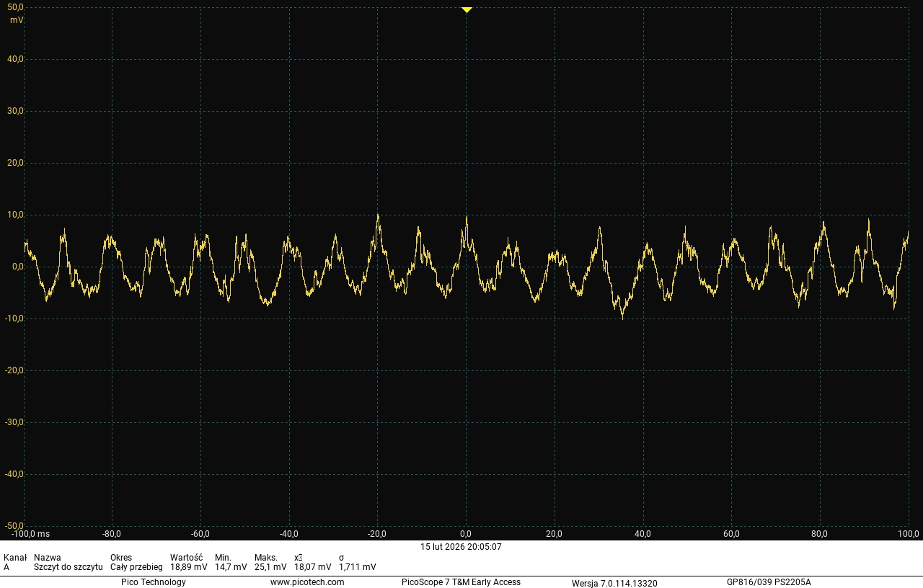This screenshot has height=588, width=923.
Task: Click the yellow trigger marker at top
Action: click(x=467, y=10)
